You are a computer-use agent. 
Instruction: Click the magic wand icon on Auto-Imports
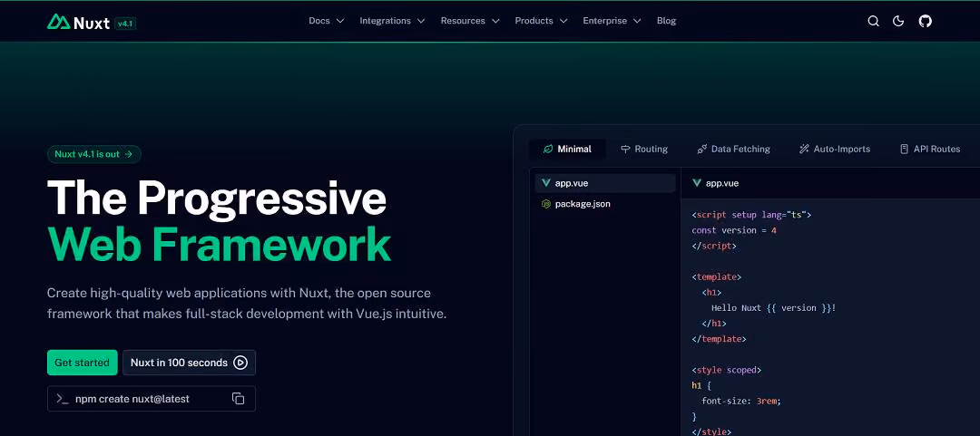pyautogui.click(x=804, y=150)
